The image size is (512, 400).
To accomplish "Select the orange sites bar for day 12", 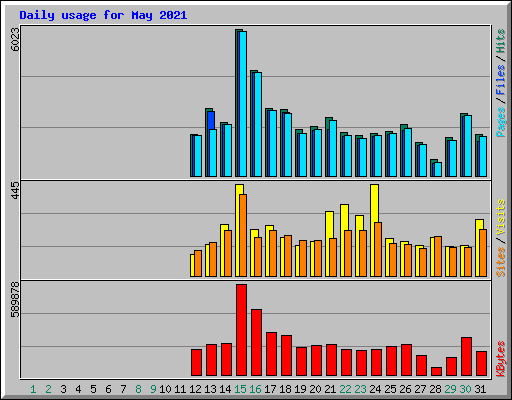I will (x=198, y=263).
